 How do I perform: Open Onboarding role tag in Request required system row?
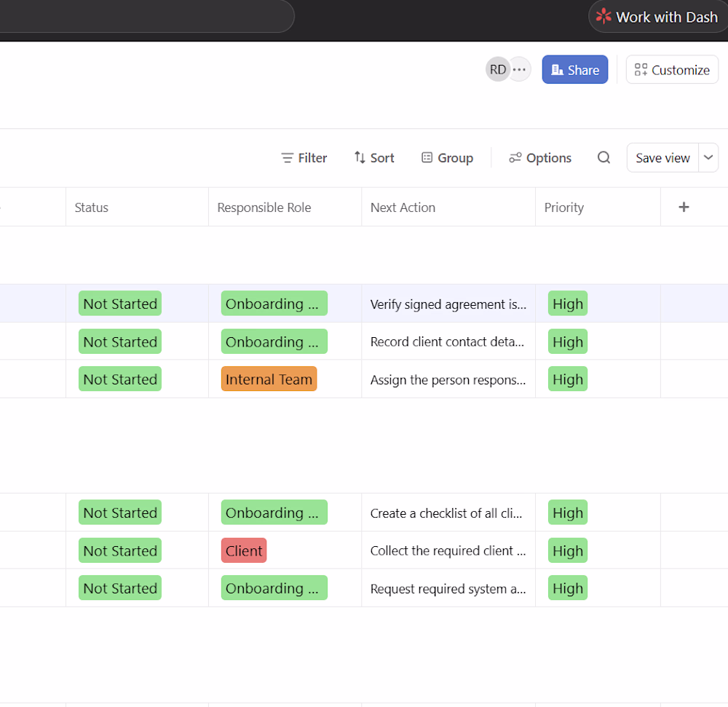pos(274,588)
